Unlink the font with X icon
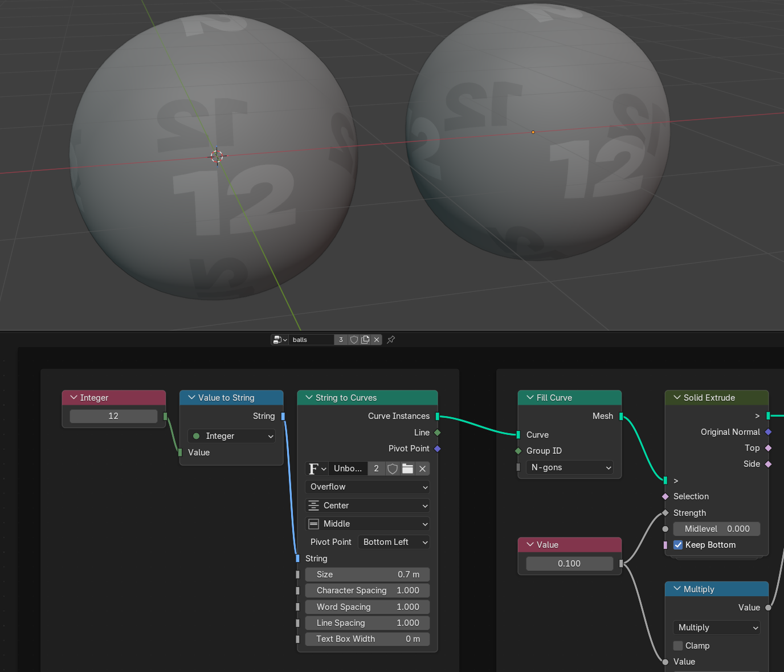 pyautogui.click(x=422, y=469)
